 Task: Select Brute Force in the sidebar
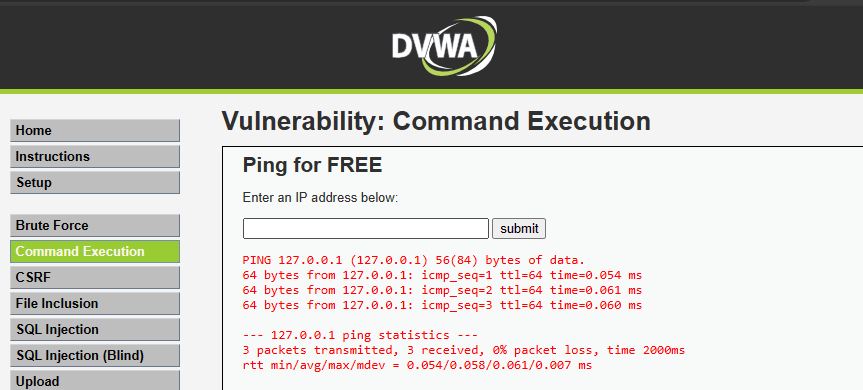click(95, 226)
